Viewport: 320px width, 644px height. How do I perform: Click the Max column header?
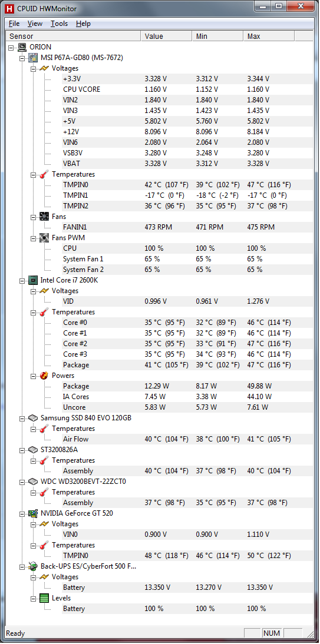point(269,36)
